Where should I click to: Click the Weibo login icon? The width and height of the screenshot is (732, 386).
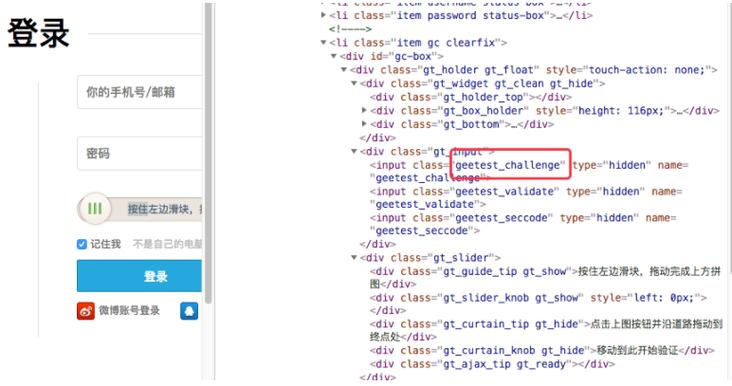pos(85,311)
